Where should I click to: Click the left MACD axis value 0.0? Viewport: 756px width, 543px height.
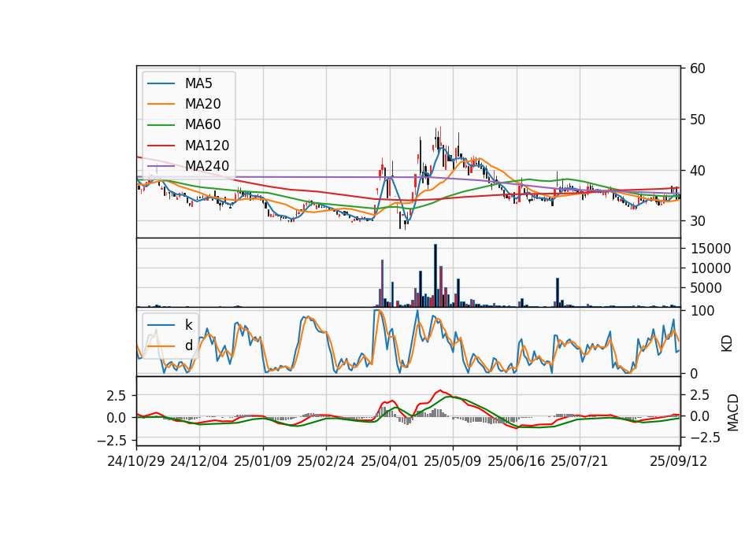[117, 418]
